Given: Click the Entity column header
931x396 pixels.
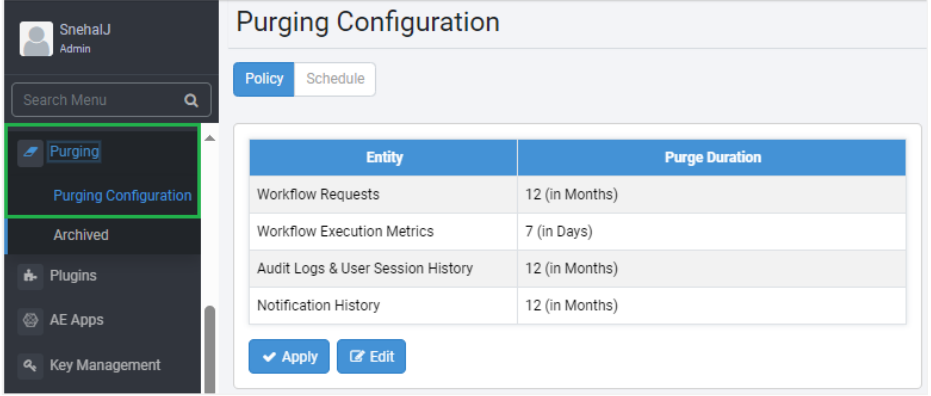Looking at the screenshot, I should [384, 157].
